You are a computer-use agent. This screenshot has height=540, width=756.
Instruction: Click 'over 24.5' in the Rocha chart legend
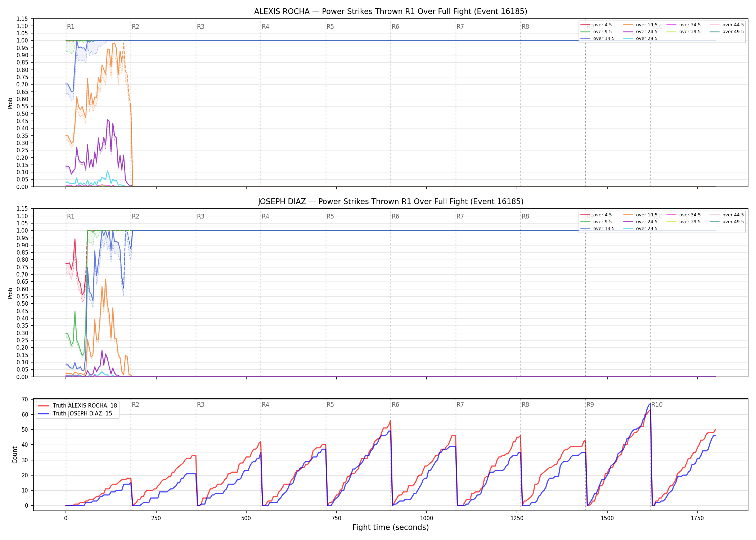[x=647, y=32]
